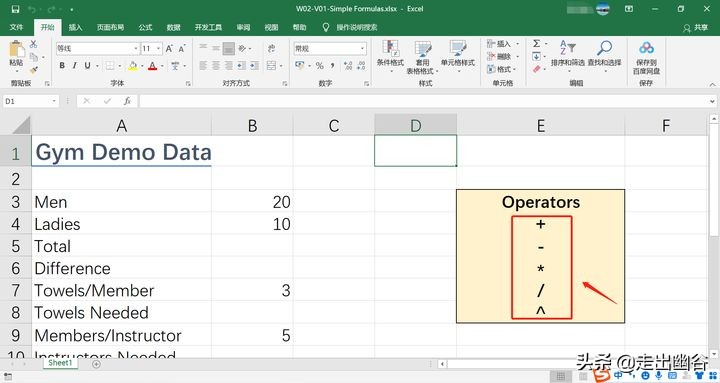This screenshot has width=720, height=383.
Task: Collapse the ribbon with the chevron
Action: (x=713, y=84)
